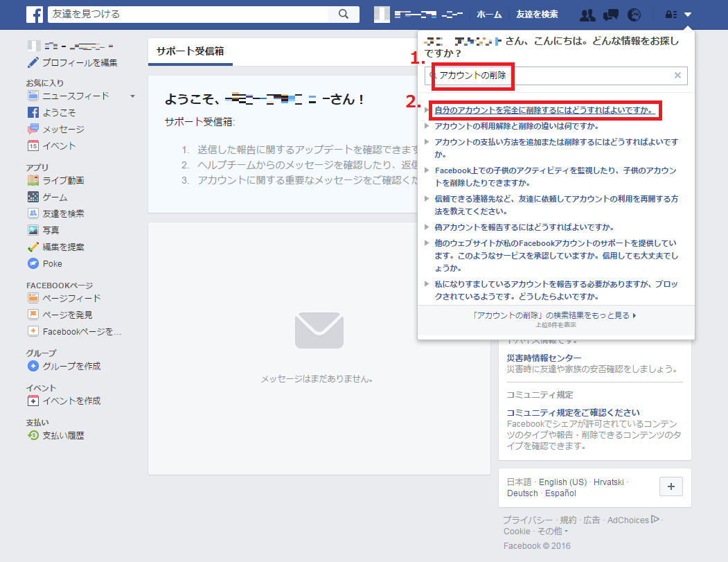The width and height of the screenshot is (728, 562).
Task: Click the Facebook logo icon
Action: click(x=35, y=15)
